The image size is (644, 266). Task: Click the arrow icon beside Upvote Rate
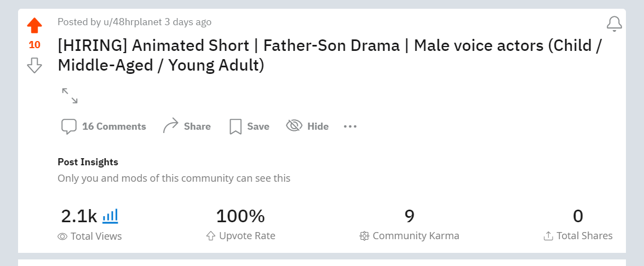tap(210, 236)
